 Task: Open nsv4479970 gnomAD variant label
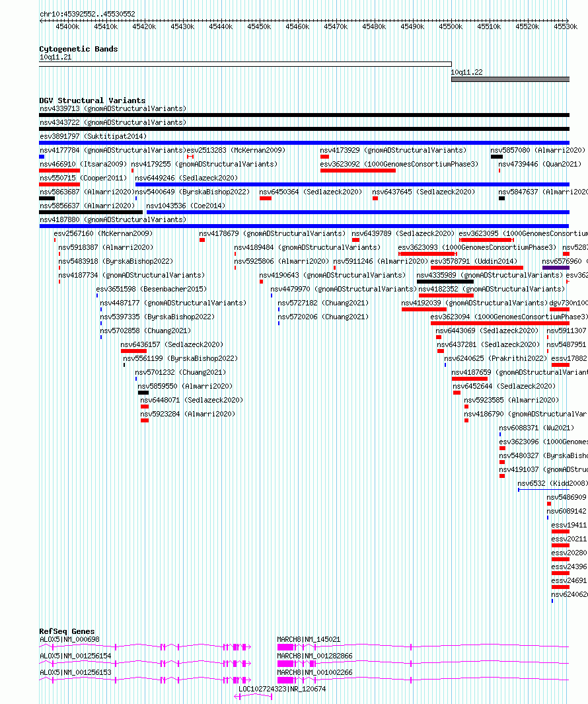[344, 290]
